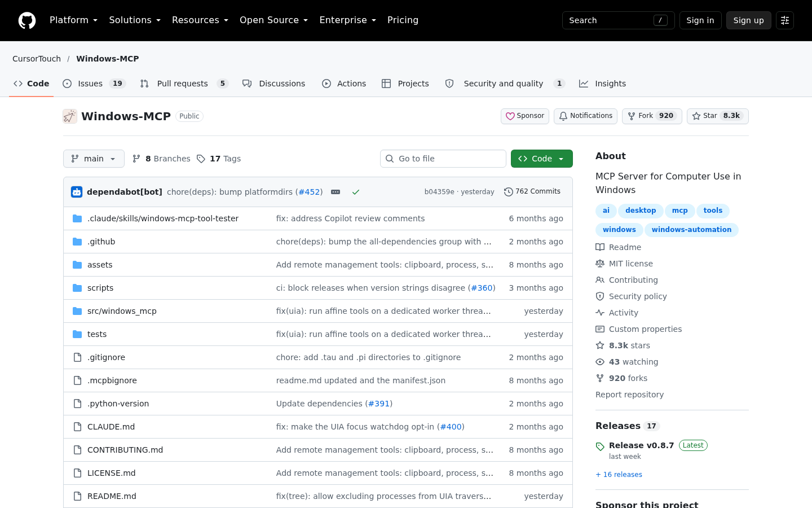Click the folder icon for assets
The image size is (812, 508).
(x=77, y=265)
